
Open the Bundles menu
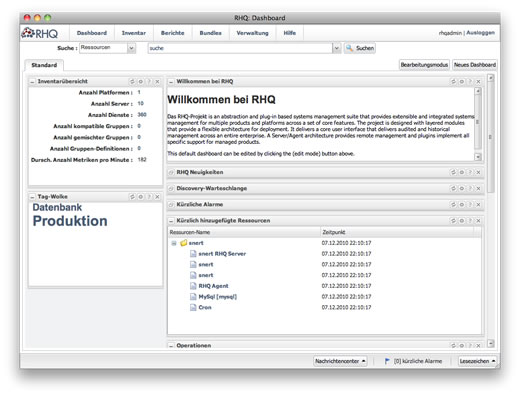point(210,33)
